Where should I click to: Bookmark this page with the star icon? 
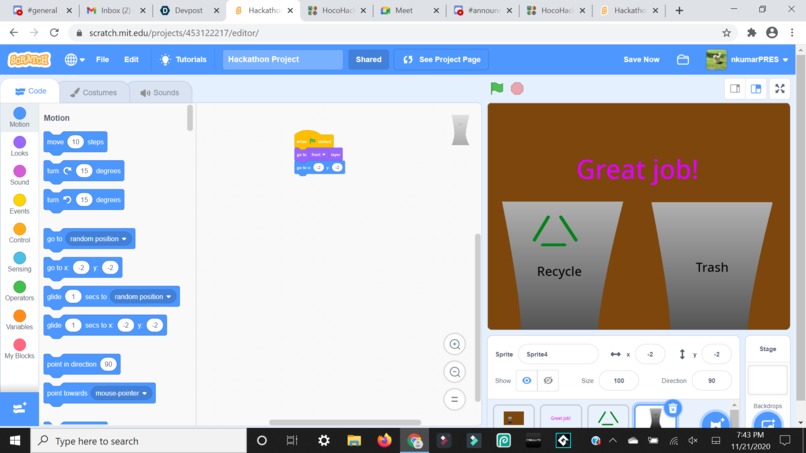click(x=726, y=33)
